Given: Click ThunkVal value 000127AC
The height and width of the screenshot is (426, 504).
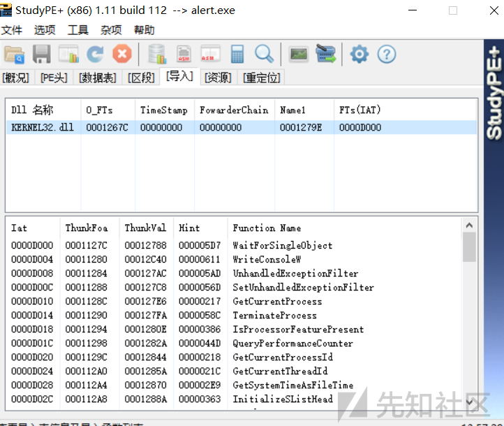Looking at the screenshot, I should click(145, 273).
